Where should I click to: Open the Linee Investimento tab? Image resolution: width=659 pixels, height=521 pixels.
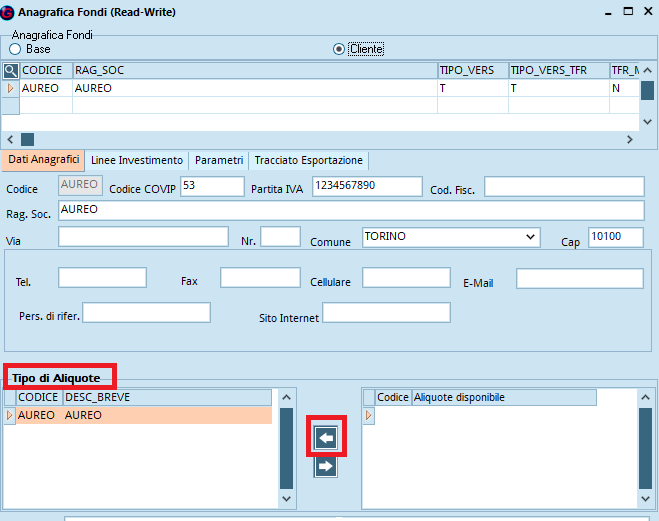click(x=137, y=161)
